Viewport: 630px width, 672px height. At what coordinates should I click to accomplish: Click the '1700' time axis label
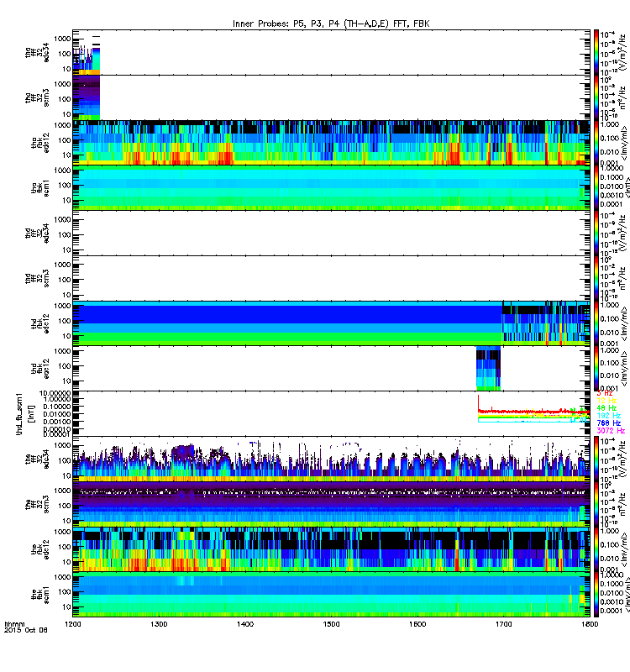(503, 624)
